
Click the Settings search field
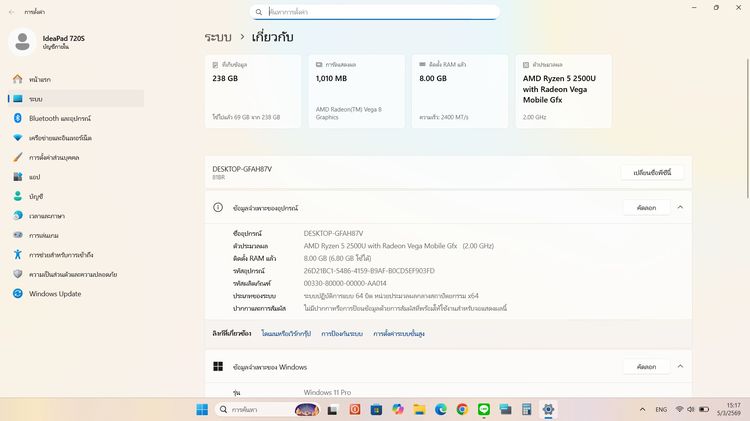375,12
